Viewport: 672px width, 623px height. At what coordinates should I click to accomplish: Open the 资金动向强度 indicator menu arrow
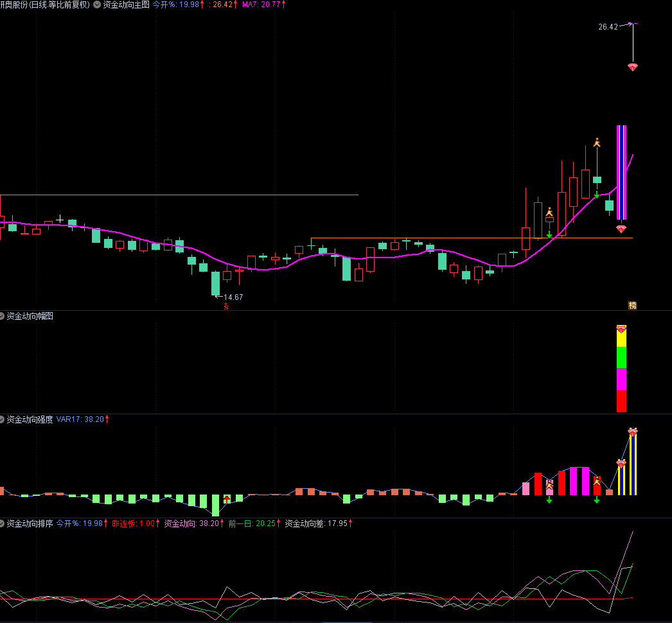(x=2, y=419)
